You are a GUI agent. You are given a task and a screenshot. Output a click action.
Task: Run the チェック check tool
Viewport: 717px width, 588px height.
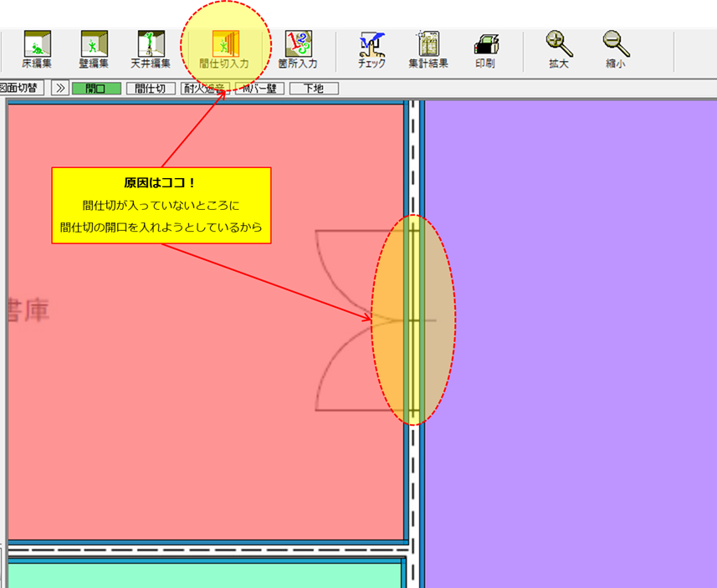point(371,49)
